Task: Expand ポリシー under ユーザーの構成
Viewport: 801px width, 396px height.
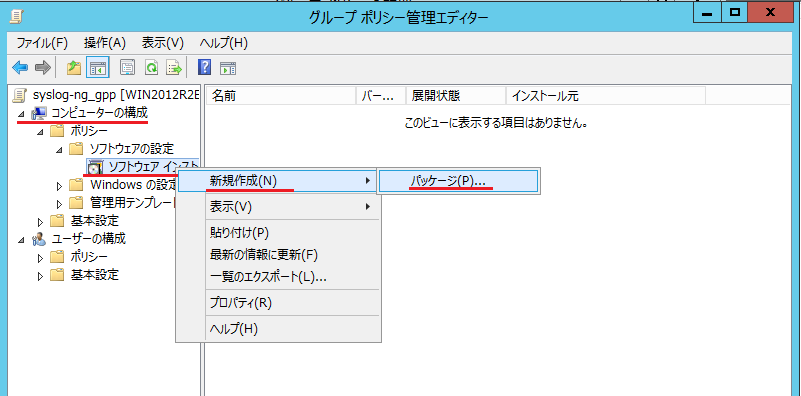Action: [40, 257]
